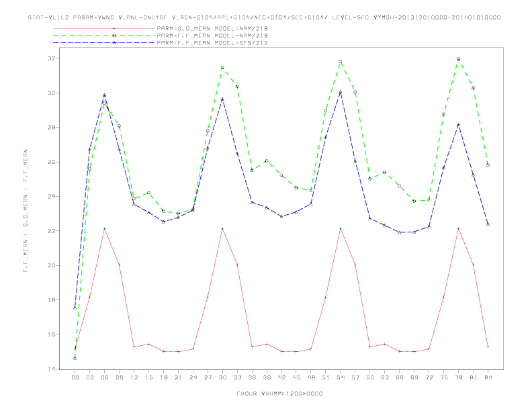The width and height of the screenshot is (532, 411).
Task: Click the 14 y-axis tick label
Action: [51, 369]
